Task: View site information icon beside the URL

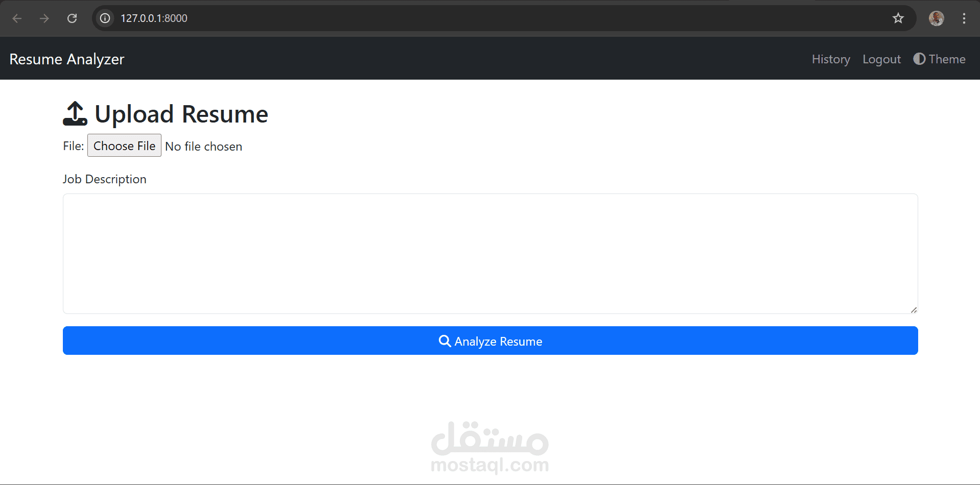Action: pyautogui.click(x=105, y=18)
